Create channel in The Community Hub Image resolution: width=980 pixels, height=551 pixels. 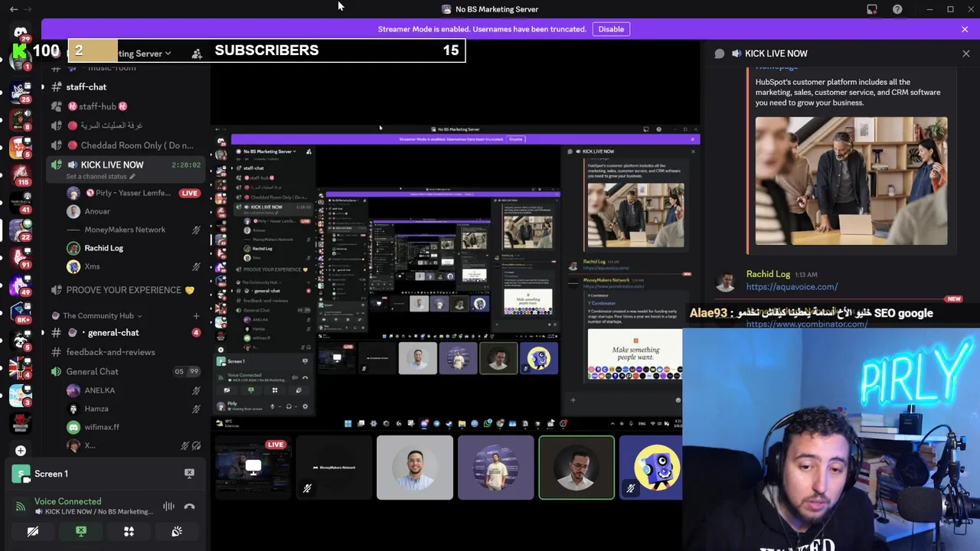point(196,315)
